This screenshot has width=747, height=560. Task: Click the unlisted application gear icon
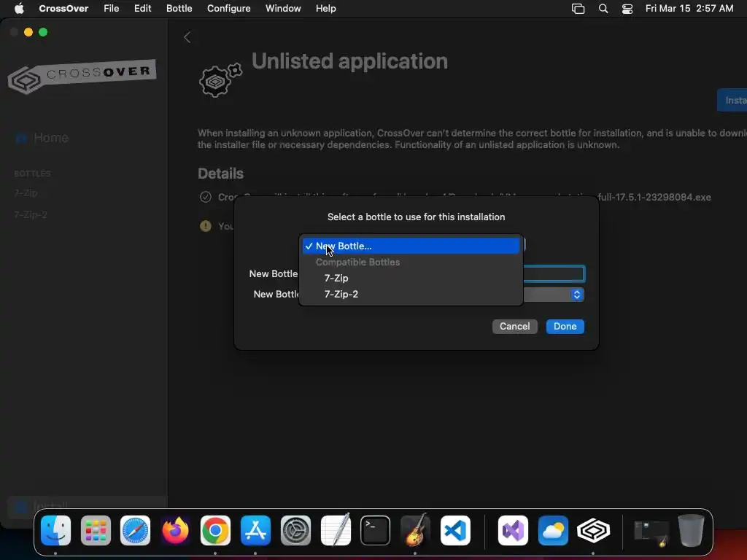(220, 80)
